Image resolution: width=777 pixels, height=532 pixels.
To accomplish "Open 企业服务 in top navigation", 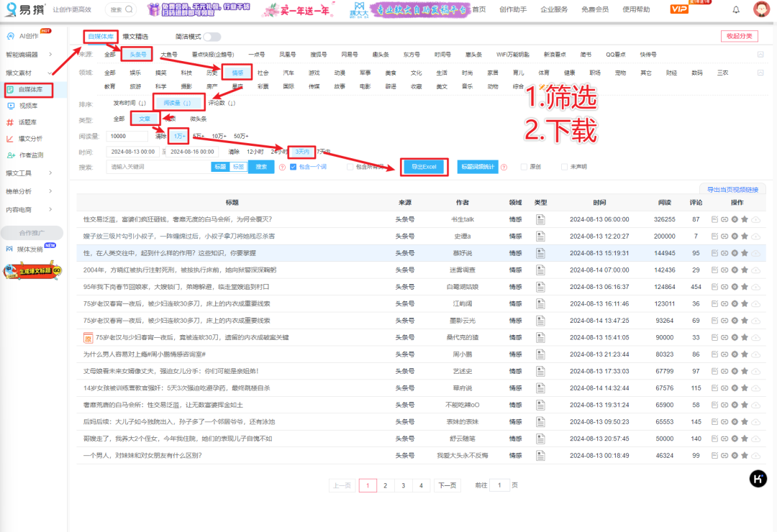I will 554,9.
